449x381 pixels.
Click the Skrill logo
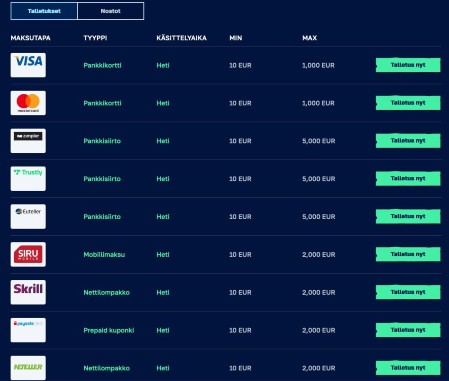point(28,292)
